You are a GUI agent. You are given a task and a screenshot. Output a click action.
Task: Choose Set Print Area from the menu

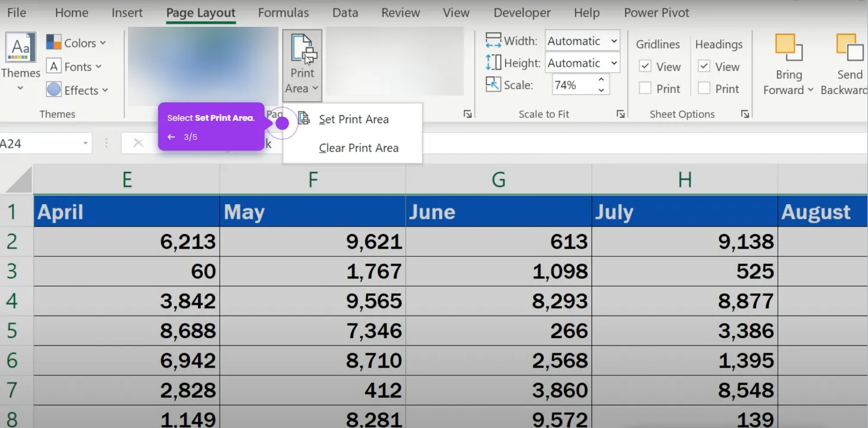click(352, 119)
